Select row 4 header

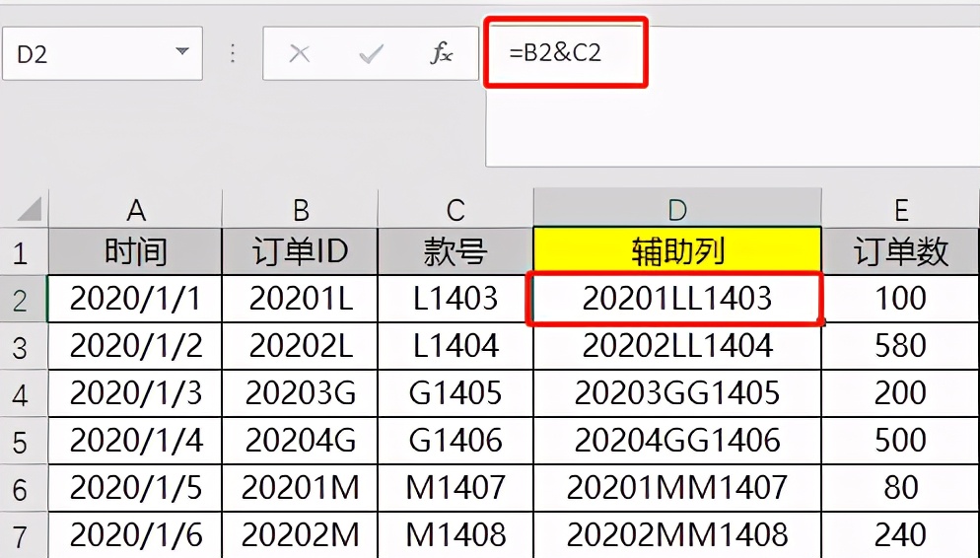pyautogui.click(x=24, y=393)
